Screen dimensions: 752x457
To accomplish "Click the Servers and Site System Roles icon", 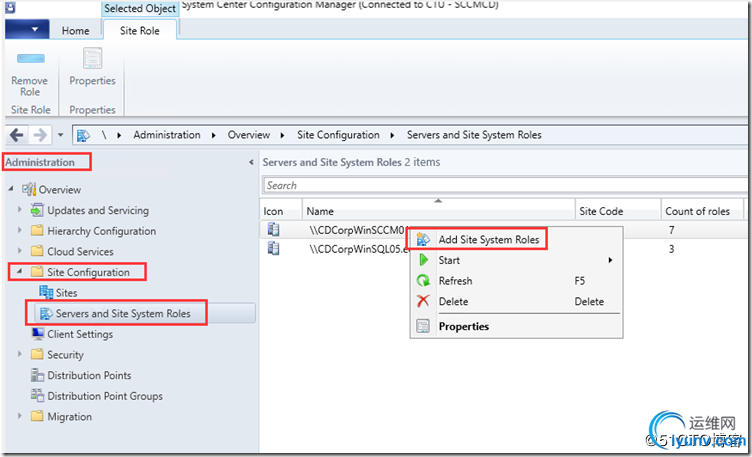I will pos(46,313).
